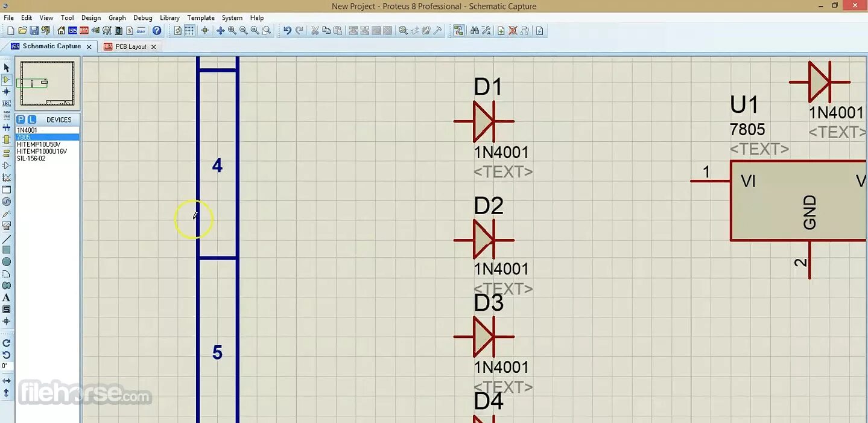Image resolution: width=868 pixels, height=423 pixels.
Task: Click the Search and Tag binoculars icon
Action: (474, 31)
